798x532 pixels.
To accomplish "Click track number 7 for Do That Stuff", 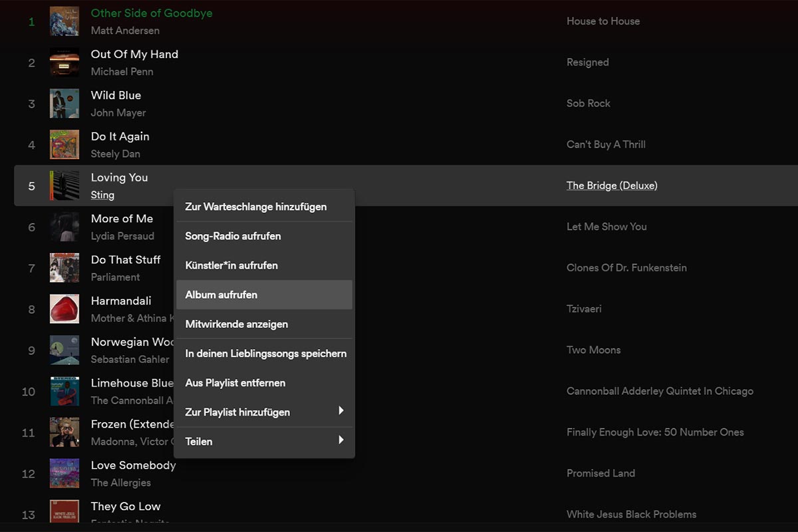I will tap(31, 268).
